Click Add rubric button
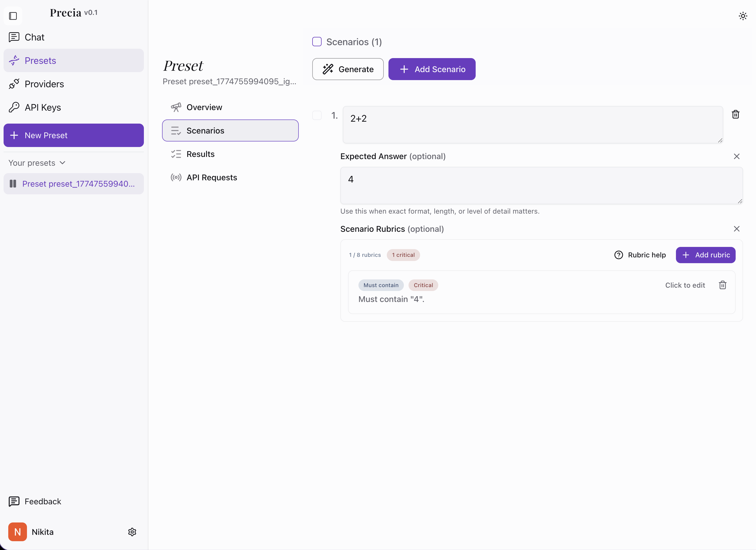This screenshot has width=756, height=550. (705, 255)
